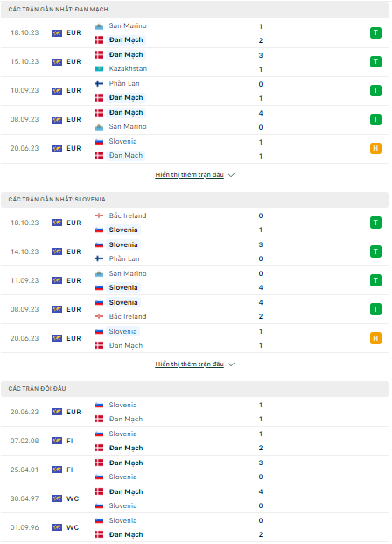This screenshot has width=392, height=544.
Task: Expand more matches under Slovenia section
Action: point(189,364)
